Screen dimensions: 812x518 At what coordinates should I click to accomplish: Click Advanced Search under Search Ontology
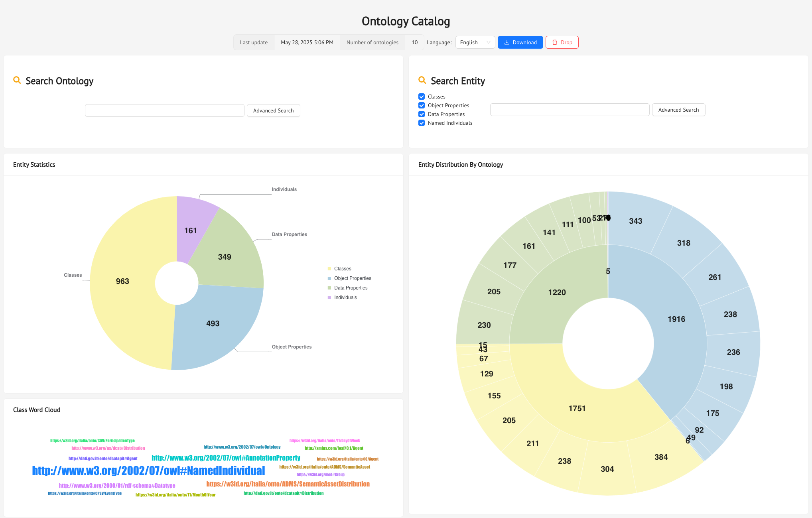click(273, 110)
